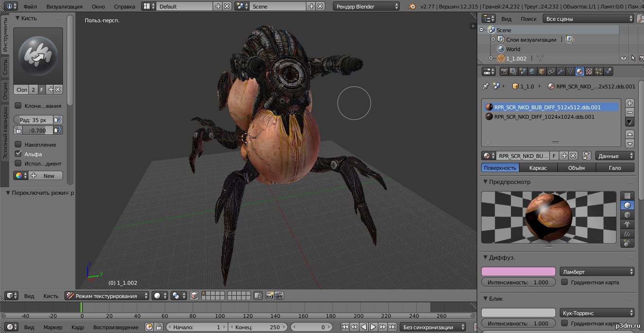Click the OpenGL render camera icon in viewport header
Viewport: 644px width, 333px height.
(x=269, y=296)
